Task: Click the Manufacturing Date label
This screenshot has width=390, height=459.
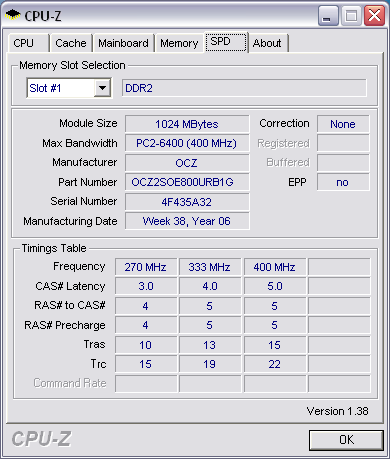Action: [x=70, y=221]
